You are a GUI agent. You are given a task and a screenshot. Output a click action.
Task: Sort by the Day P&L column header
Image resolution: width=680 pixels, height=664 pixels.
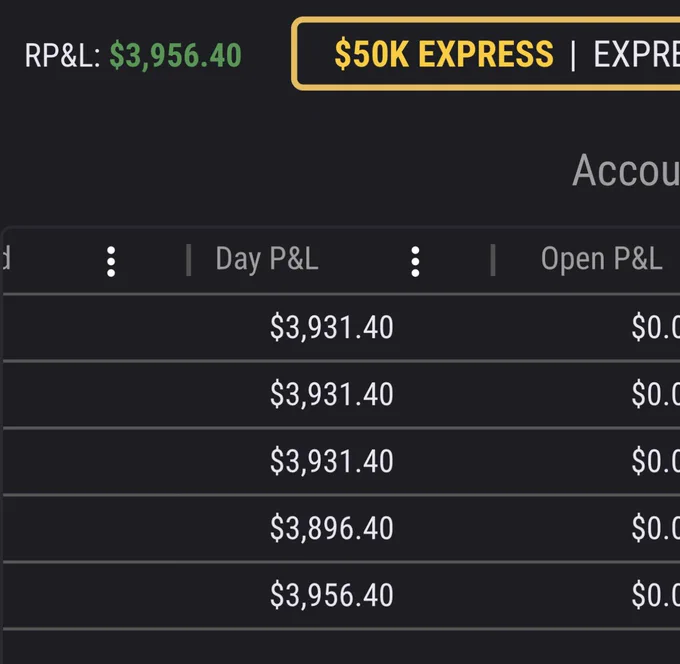[x=267, y=259]
